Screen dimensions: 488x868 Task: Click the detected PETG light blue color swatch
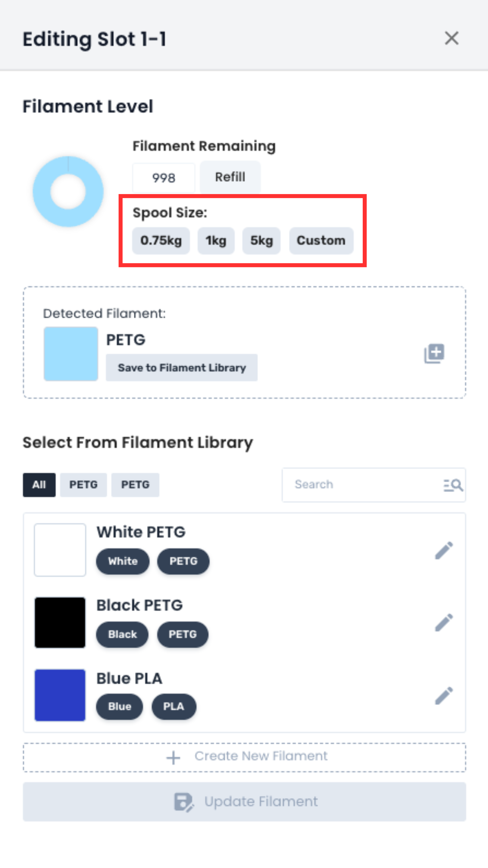[x=71, y=354]
